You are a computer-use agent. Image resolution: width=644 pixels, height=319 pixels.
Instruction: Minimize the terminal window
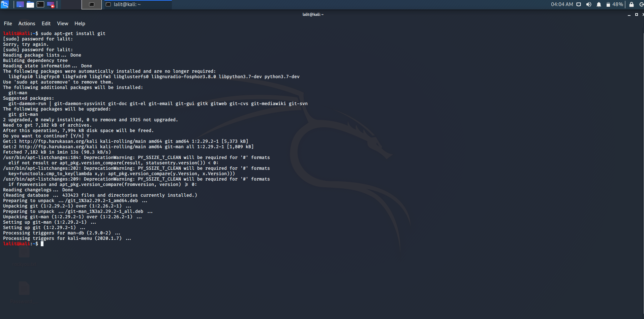click(629, 14)
